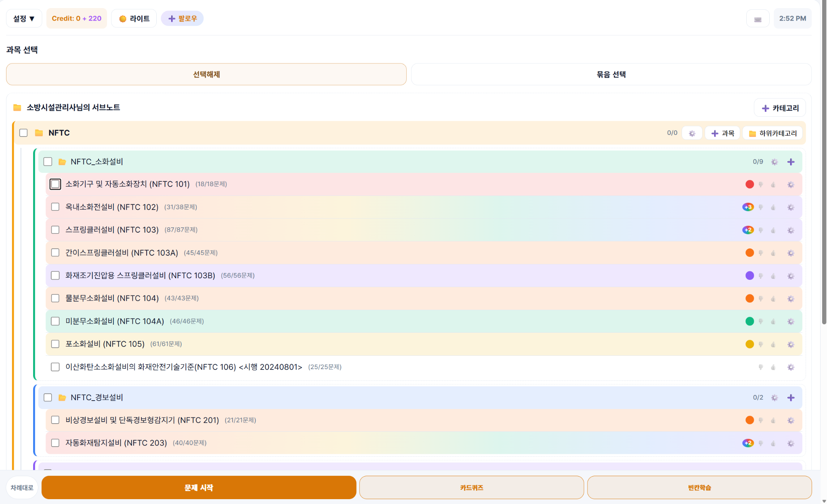The image size is (827, 504).
Task: Click the +3 rainbow color badge on NFTC 102
Action: click(748, 207)
